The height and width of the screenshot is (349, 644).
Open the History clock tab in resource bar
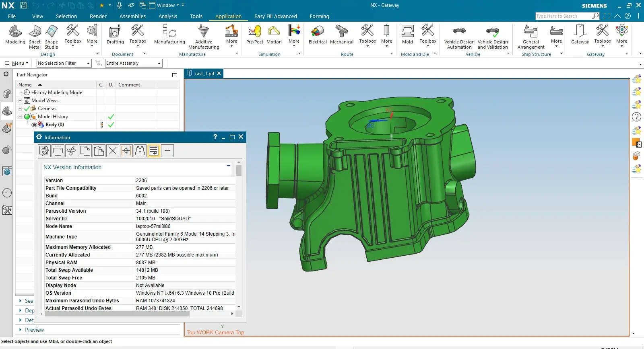point(7,193)
